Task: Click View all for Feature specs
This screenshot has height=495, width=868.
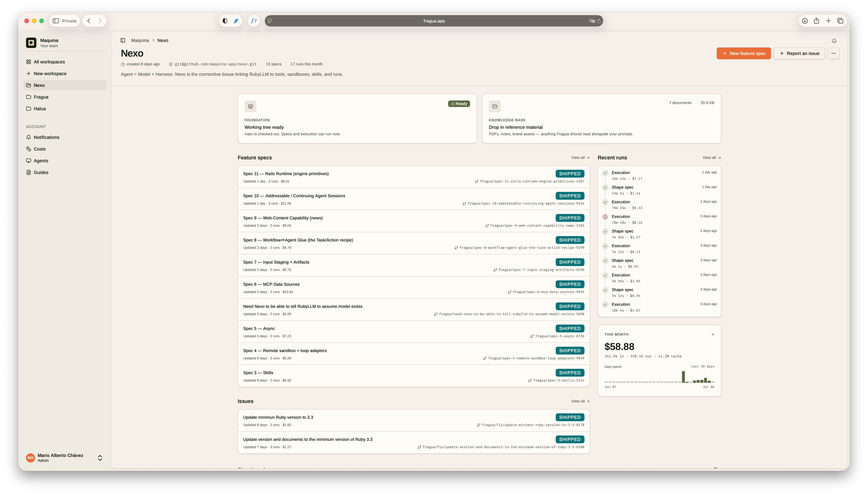Action: pos(580,158)
